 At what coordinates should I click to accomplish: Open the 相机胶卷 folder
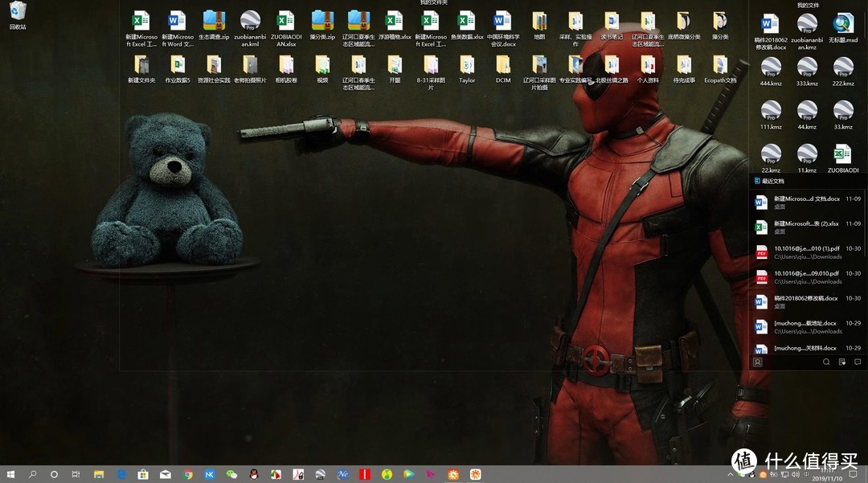[286, 69]
